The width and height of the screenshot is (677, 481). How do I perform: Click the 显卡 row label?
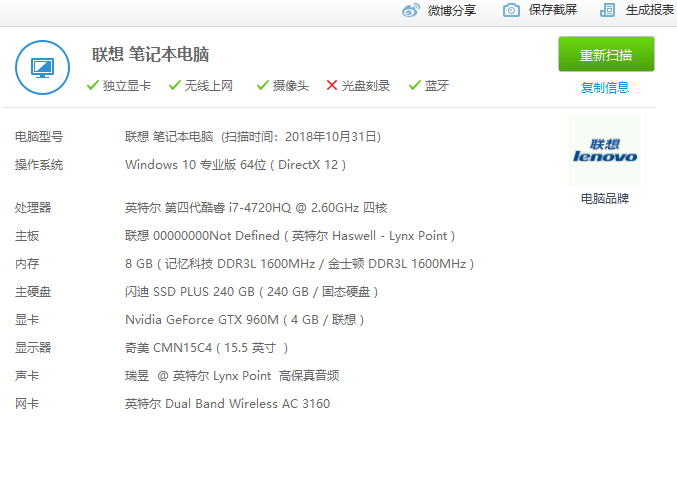tap(27, 320)
